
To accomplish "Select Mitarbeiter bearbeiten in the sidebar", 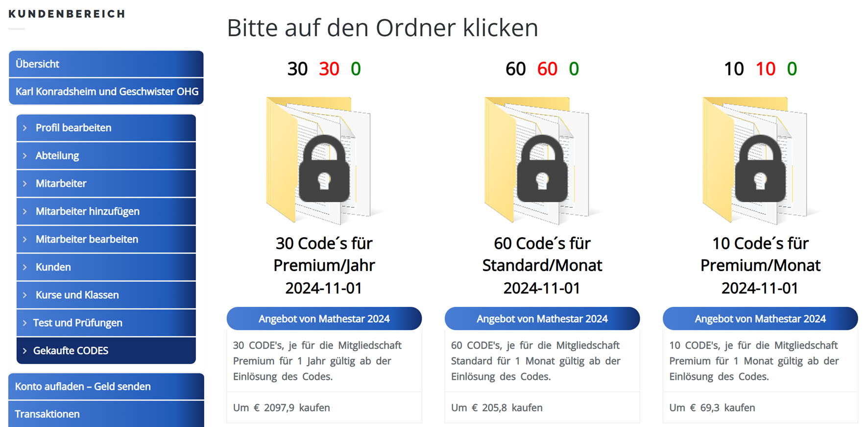I will pos(87,239).
